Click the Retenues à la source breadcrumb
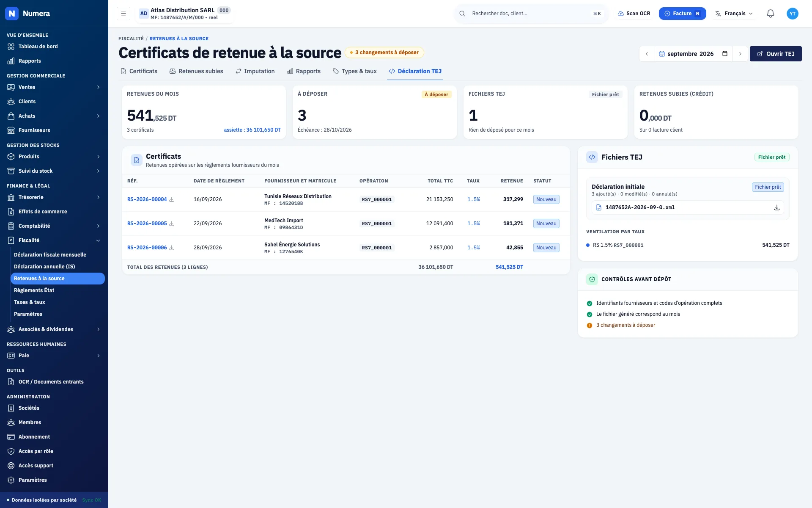 click(179, 39)
